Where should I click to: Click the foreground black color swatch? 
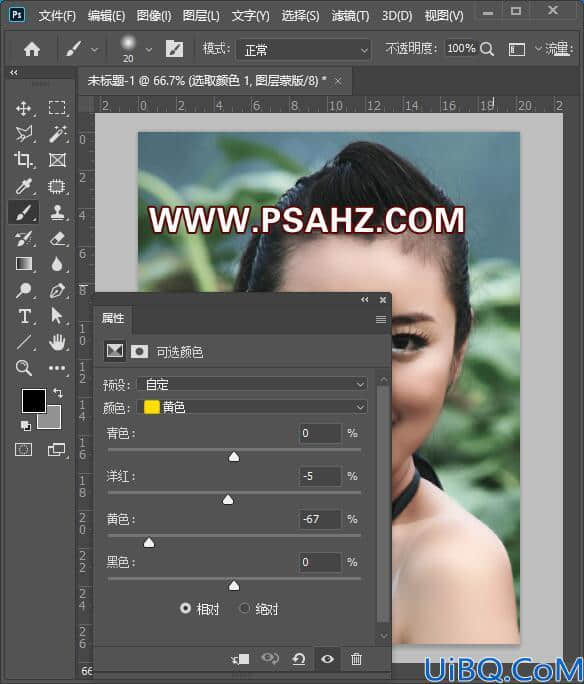tap(34, 400)
